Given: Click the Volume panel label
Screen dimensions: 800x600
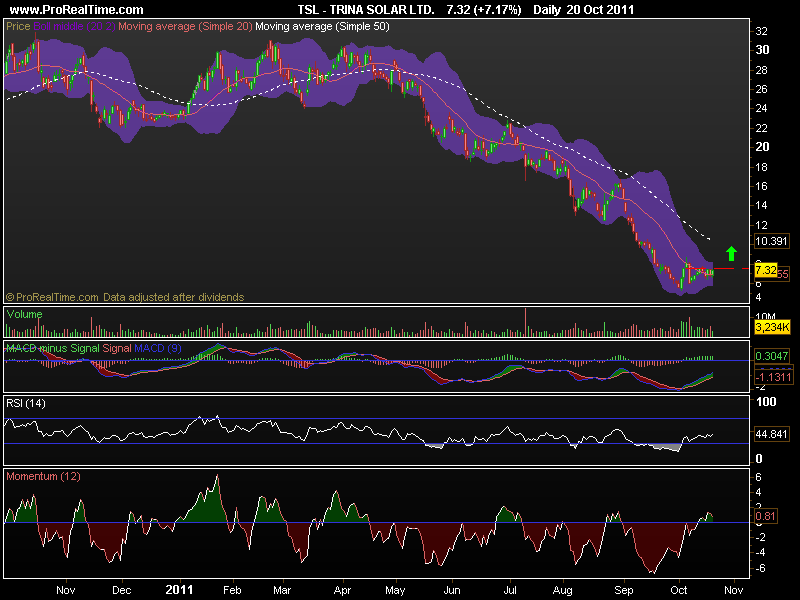Looking at the screenshot, I should point(24,314).
